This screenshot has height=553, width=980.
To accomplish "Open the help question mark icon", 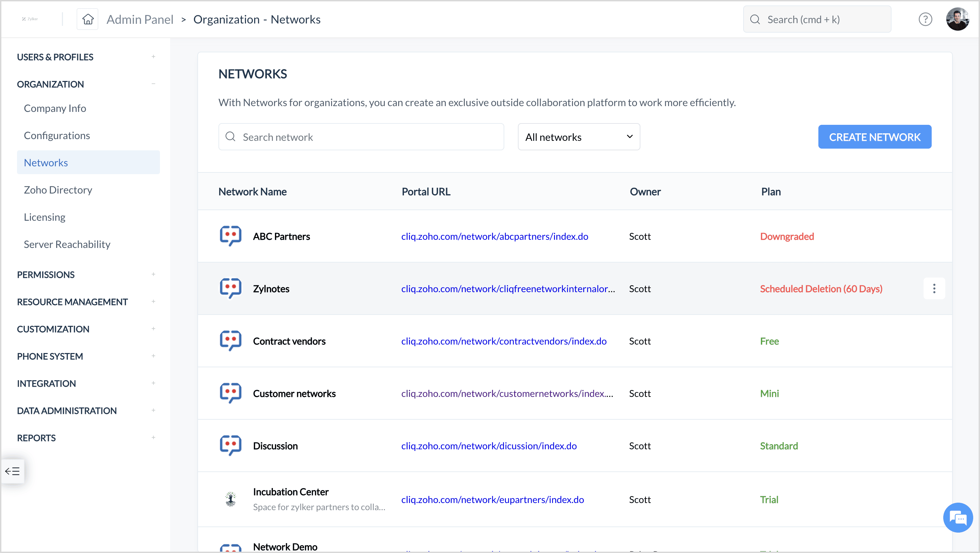I will (925, 19).
